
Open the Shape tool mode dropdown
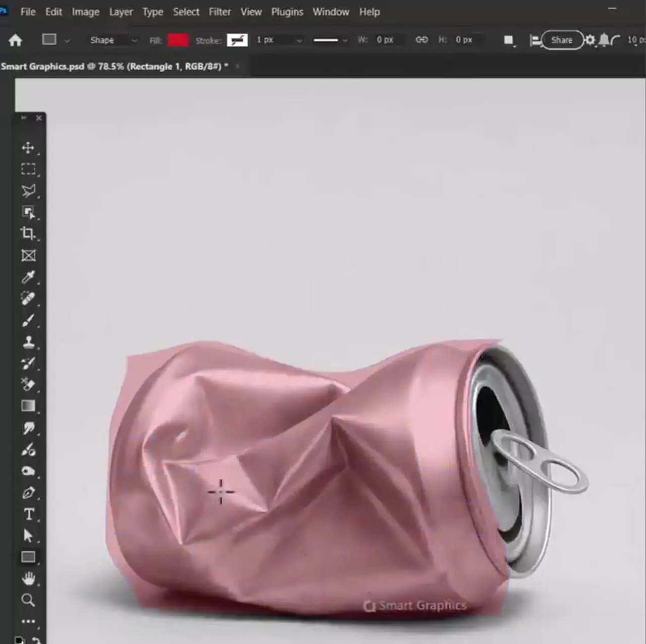coord(113,40)
